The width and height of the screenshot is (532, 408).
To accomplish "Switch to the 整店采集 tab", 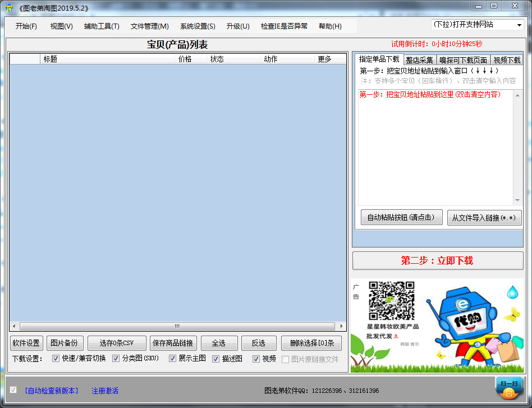I will (420, 59).
